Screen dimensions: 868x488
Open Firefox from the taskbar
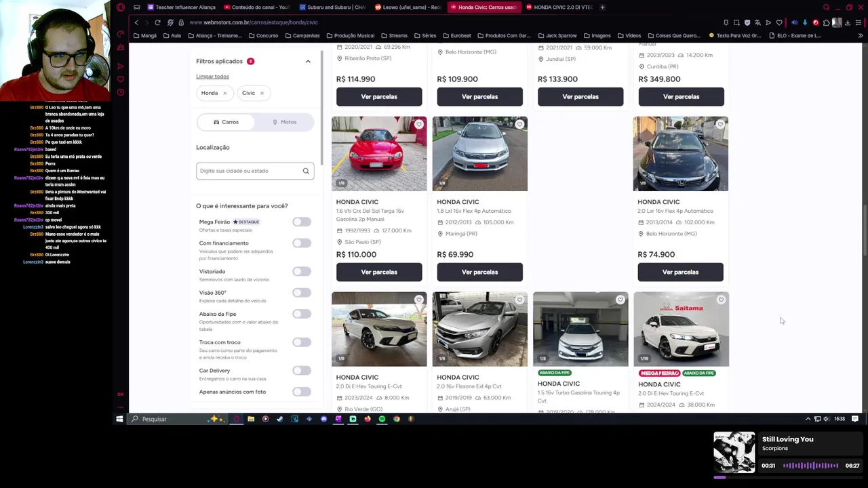click(368, 419)
